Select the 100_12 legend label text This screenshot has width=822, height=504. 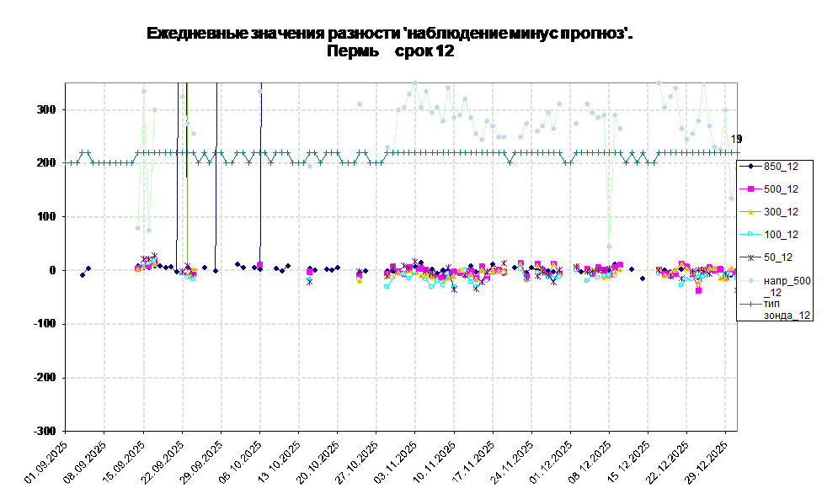click(781, 235)
